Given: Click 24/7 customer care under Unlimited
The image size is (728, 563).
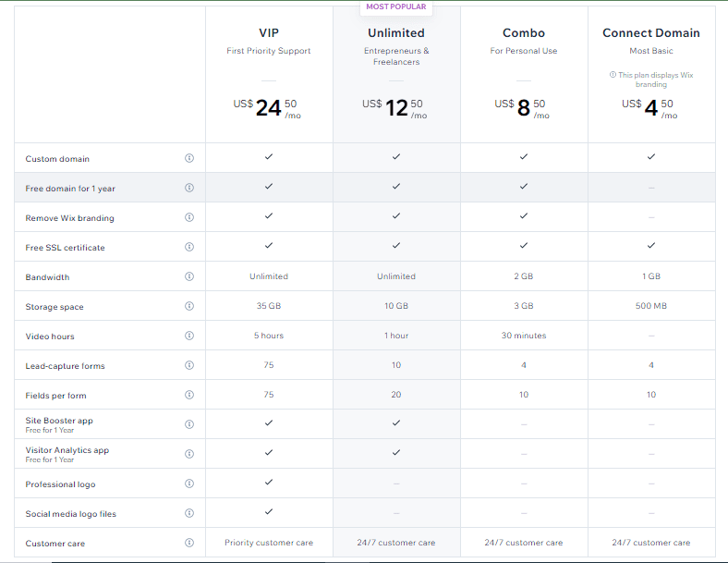Looking at the screenshot, I should point(396,543).
